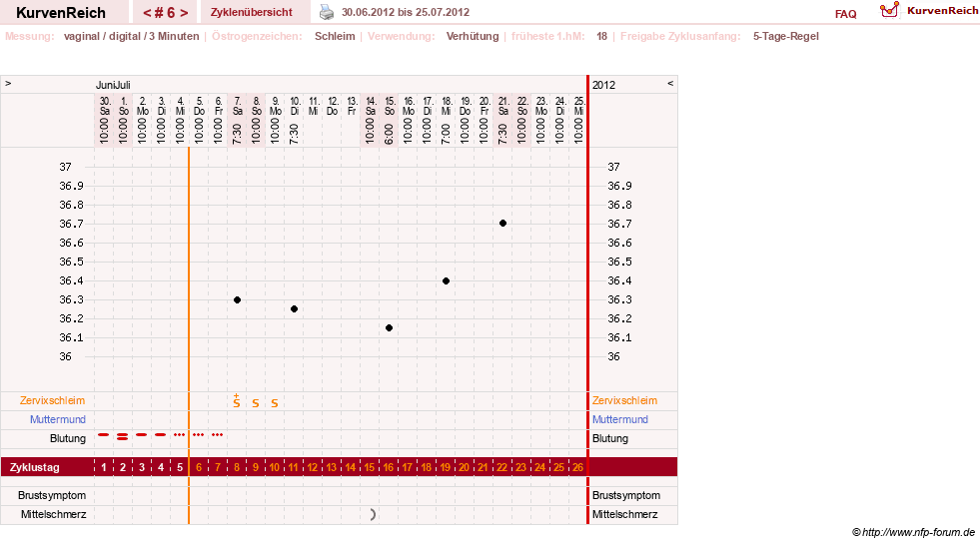Screen dimensions: 980x544
Task: Open the Zyklenübersicht tab
Action: (x=252, y=12)
